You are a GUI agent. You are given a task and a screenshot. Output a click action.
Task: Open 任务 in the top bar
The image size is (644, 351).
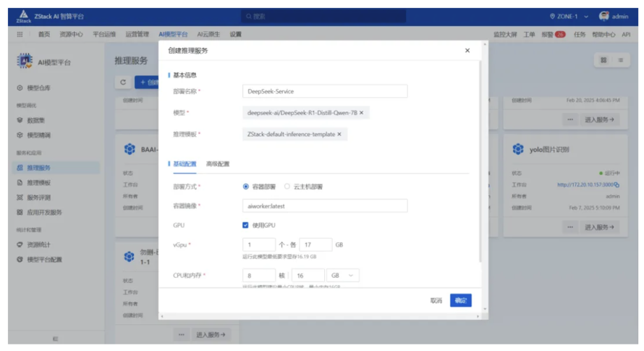[x=580, y=35]
